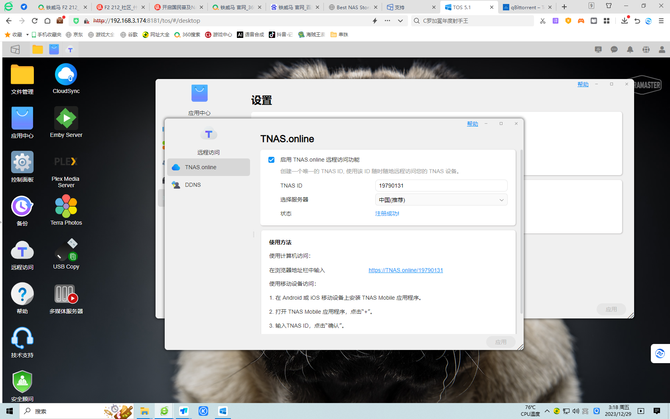Open the Windows action center notification icon
The width and height of the screenshot is (670, 419).
[x=657, y=411]
